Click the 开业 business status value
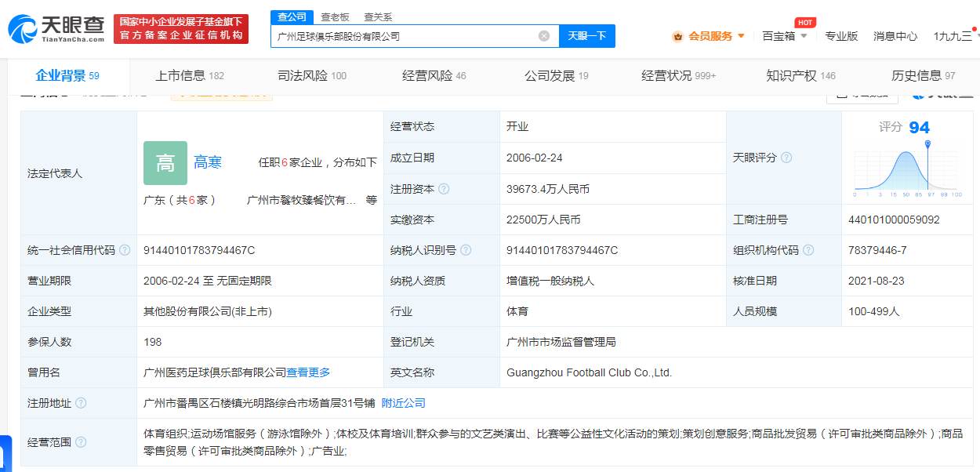 [517, 126]
